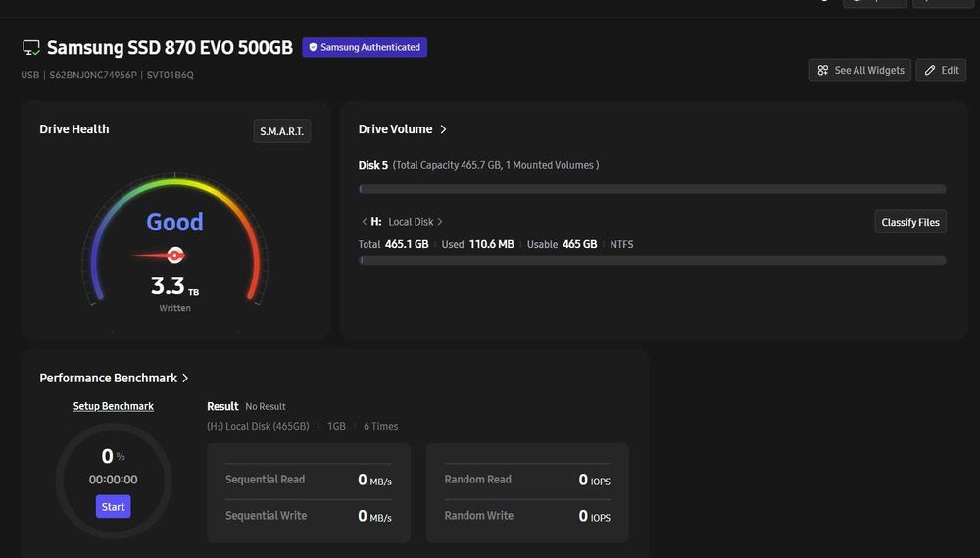Click the Good health status text

(x=175, y=222)
